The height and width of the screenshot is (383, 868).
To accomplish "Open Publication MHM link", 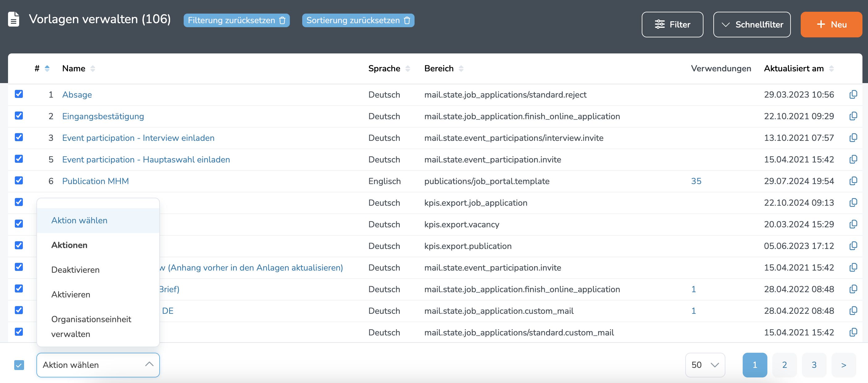I will 95,181.
